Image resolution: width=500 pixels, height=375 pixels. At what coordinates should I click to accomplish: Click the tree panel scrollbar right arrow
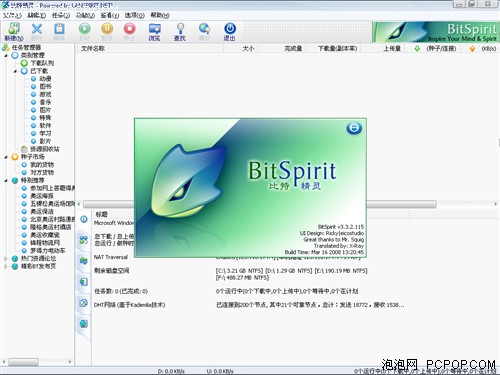click(x=70, y=362)
